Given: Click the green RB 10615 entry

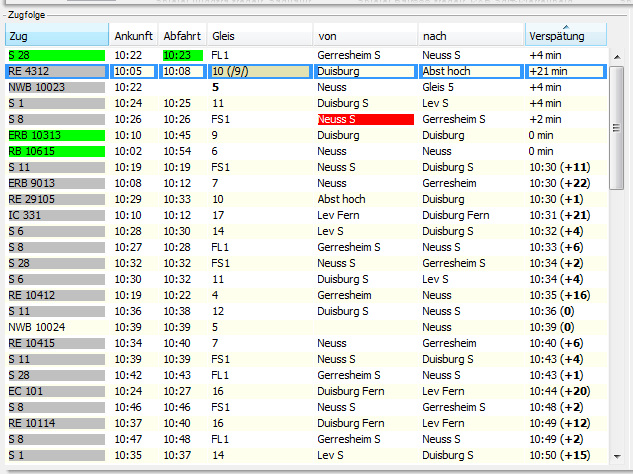Looking at the screenshot, I should coord(56,151).
